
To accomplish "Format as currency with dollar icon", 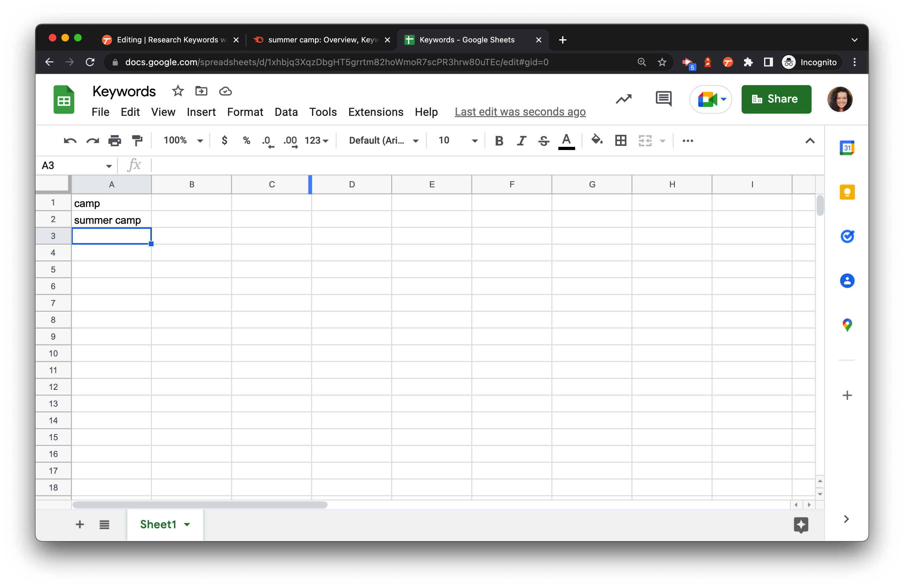I will 224,141.
